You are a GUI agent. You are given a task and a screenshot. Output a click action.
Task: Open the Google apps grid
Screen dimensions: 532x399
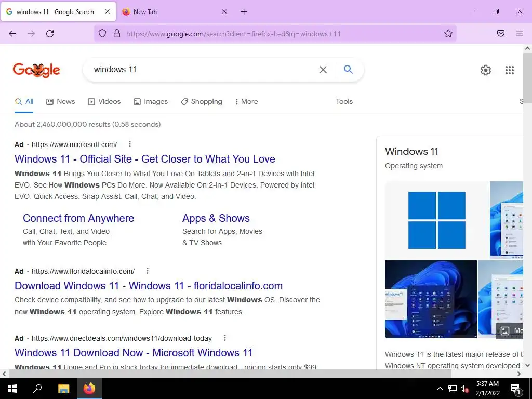(510, 70)
